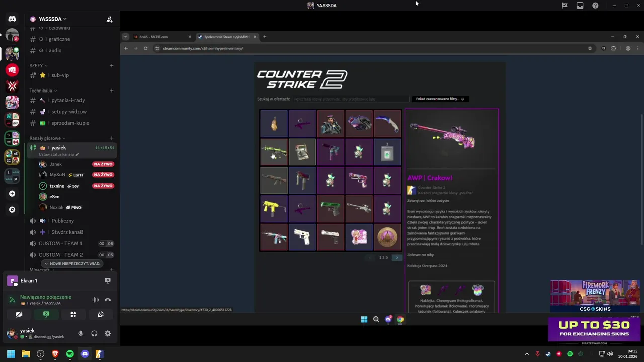Open OBS Studio from taskbar

click(41, 354)
